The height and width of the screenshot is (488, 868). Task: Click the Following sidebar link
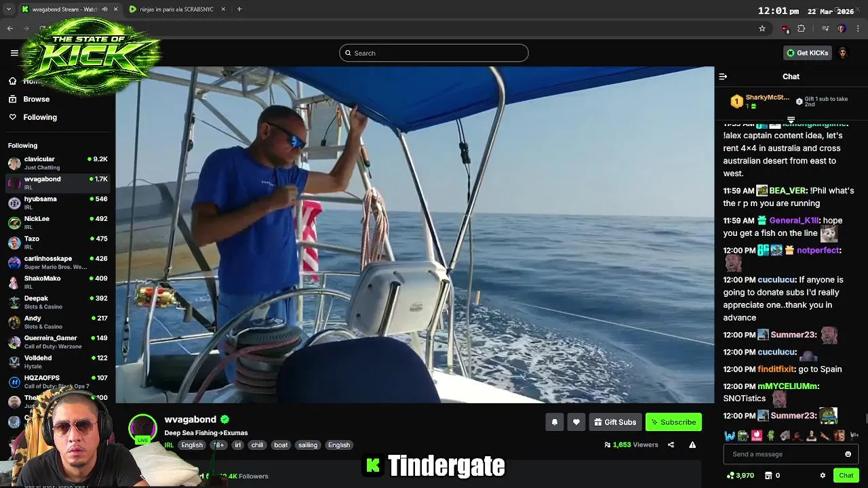(x=40, y=117)
